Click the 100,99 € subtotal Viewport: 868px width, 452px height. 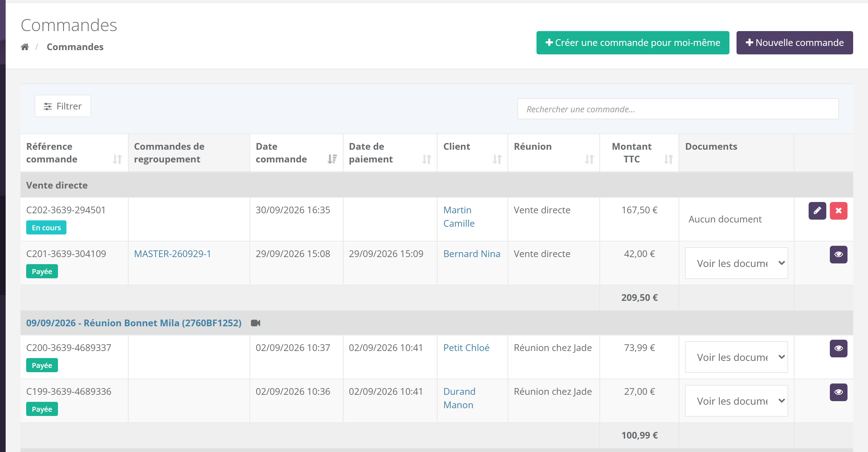coord(639,435)
